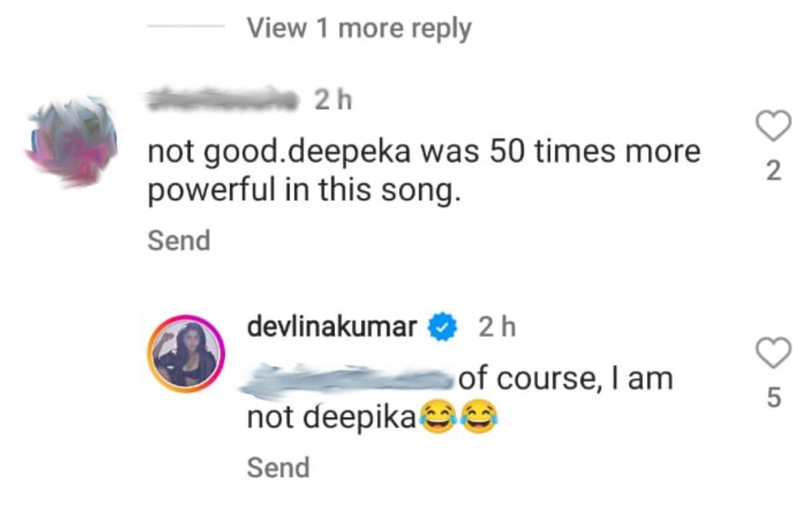View the 2 likes on the first comment
This screenshot has height=532, width=798.
click(x=773, y=172)
